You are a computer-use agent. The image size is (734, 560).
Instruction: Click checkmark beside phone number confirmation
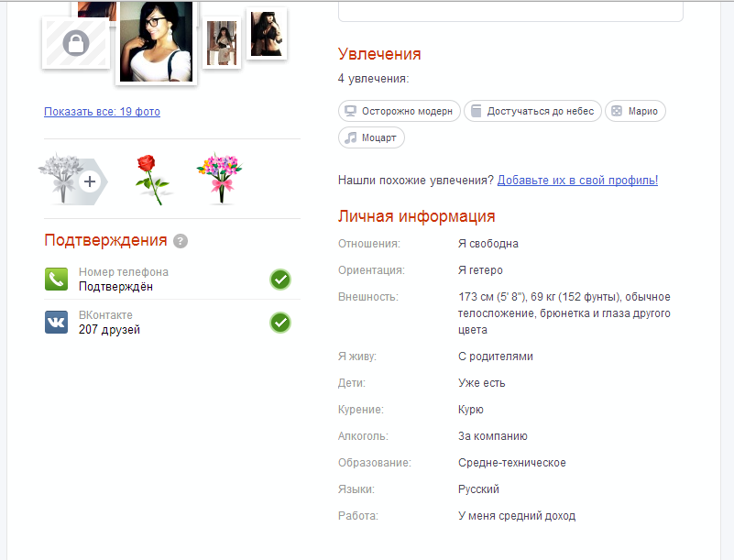pos(280,280)
